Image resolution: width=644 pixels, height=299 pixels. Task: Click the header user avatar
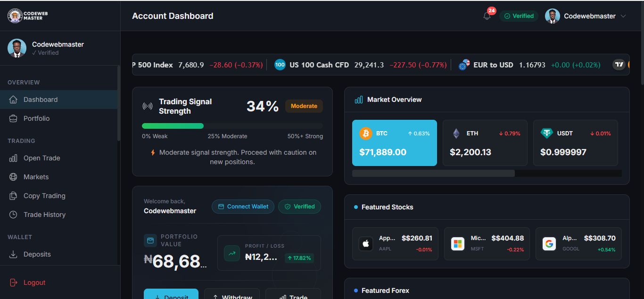click(553, 16)
